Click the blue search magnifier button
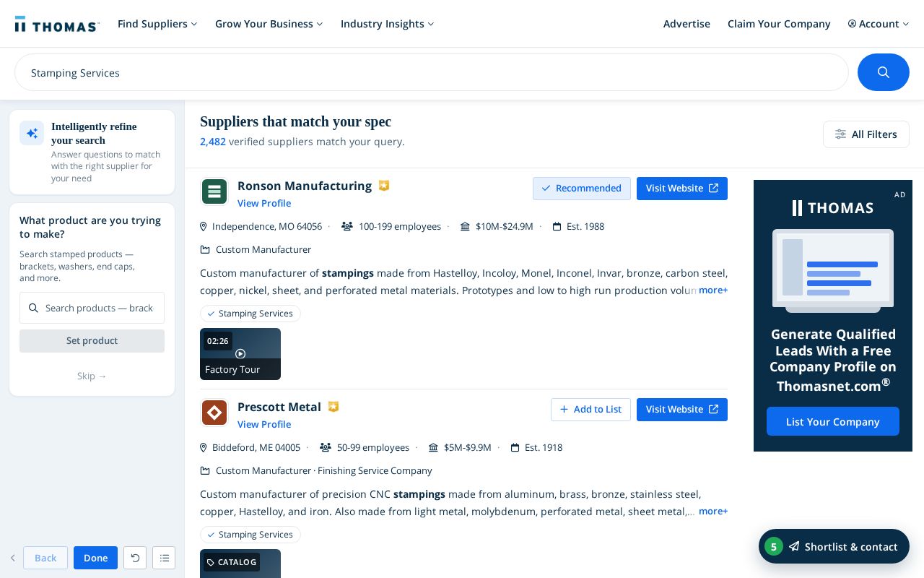Viewport: 924px width, 578px height. pyautogui.click(x=883, y=72)
